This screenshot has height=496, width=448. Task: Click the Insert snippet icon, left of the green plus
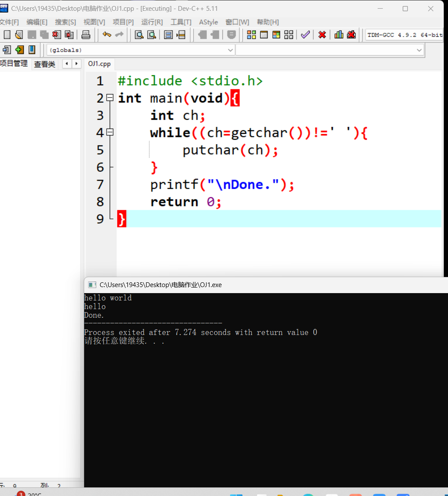7,50
